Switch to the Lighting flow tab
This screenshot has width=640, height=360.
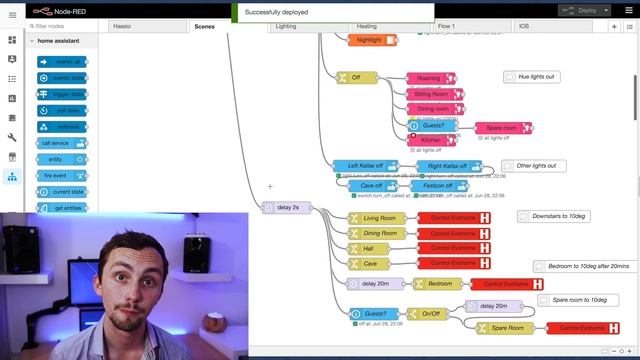pyautogui.click(x=309, y=27)
